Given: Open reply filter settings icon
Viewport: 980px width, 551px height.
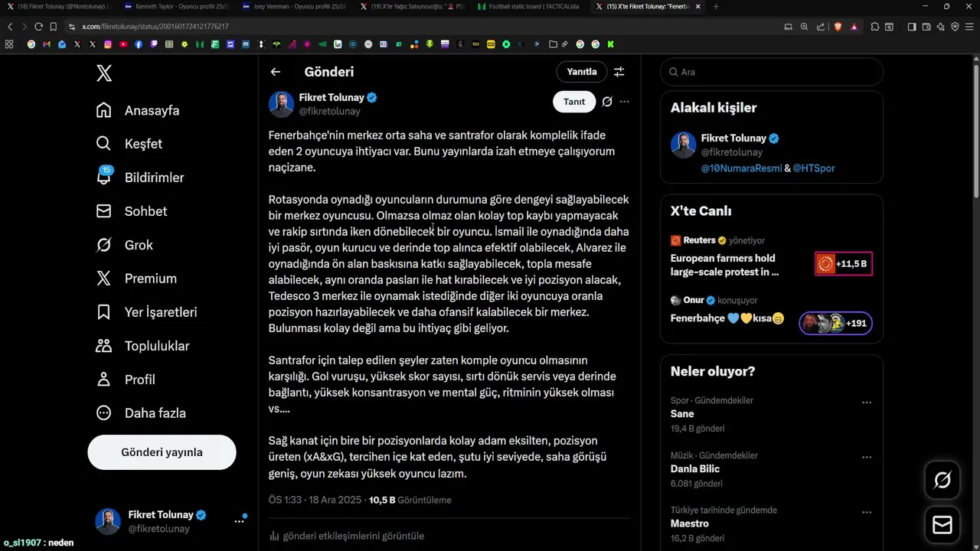Looking at the screenshot, I should tap(619, 72).
